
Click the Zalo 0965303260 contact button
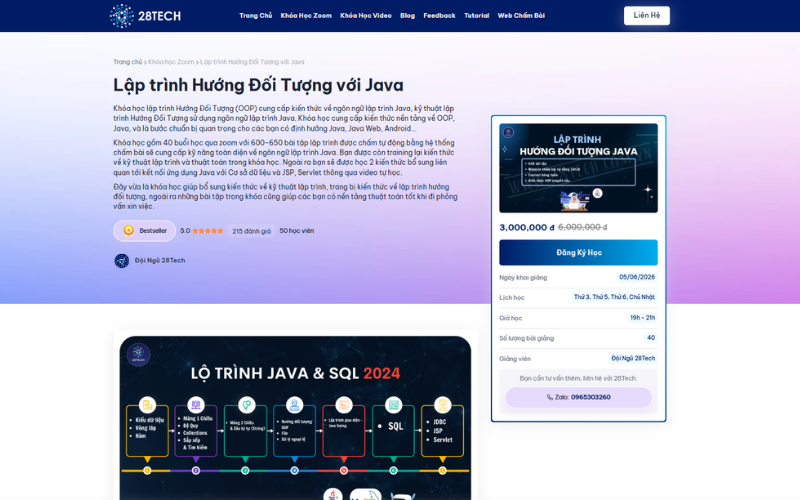coord(579,397)
